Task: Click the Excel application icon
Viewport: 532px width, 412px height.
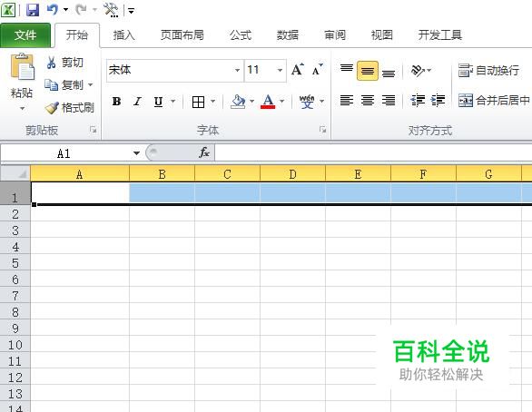Action: pyautogui.click(x=8, y=10)
